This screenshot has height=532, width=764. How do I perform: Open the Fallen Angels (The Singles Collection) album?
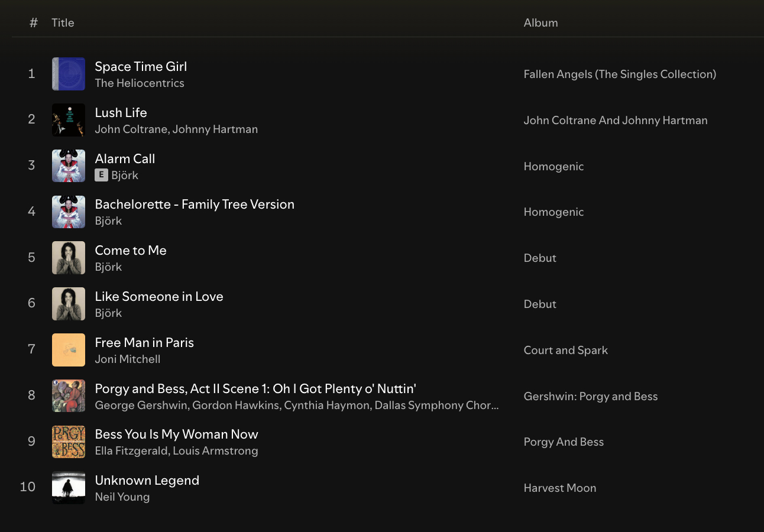tap(620, 74)
